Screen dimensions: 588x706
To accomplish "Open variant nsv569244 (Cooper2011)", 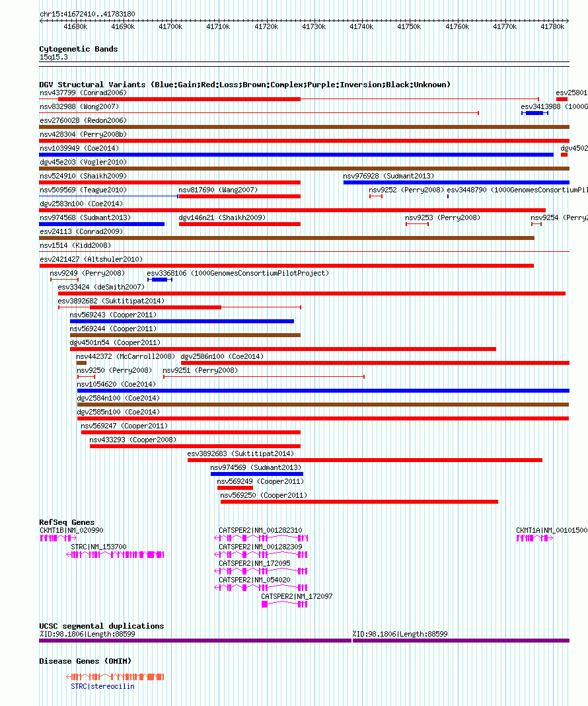I will pos(113,329).
